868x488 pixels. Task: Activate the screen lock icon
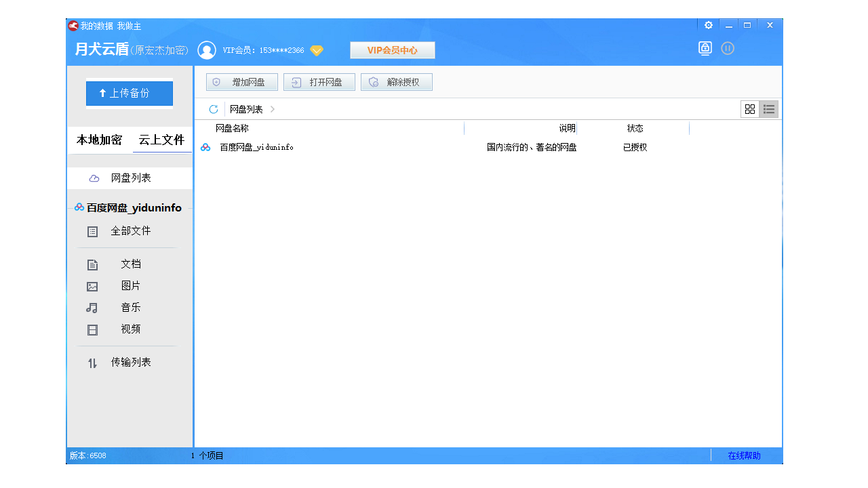point(705,48)
